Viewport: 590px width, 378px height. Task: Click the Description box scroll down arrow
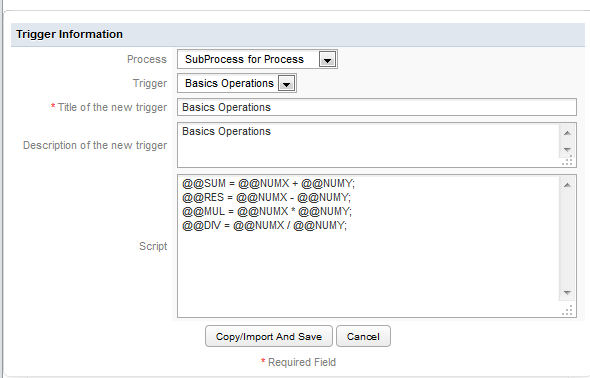567,150
